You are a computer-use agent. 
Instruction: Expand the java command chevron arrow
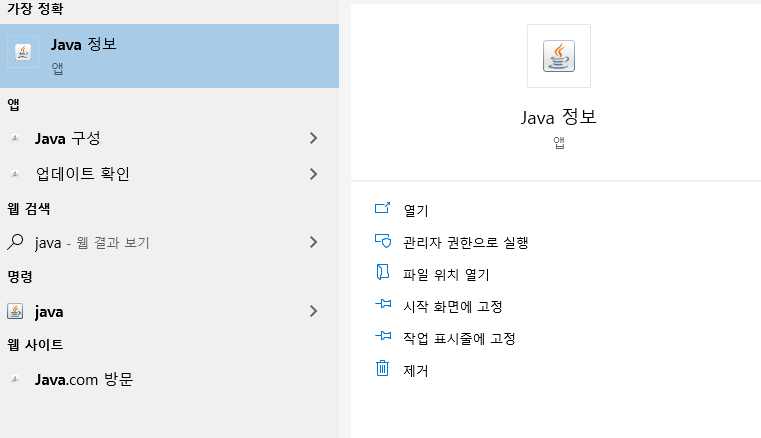314,311
